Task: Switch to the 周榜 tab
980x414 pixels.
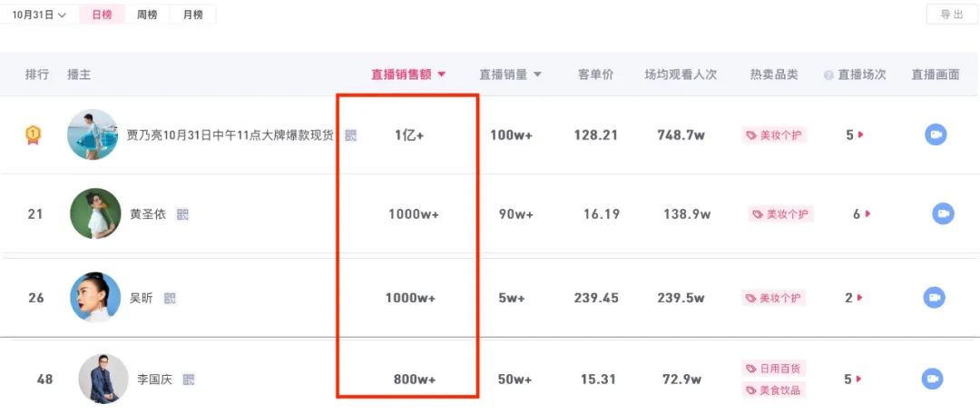Action: coord(147,15)
